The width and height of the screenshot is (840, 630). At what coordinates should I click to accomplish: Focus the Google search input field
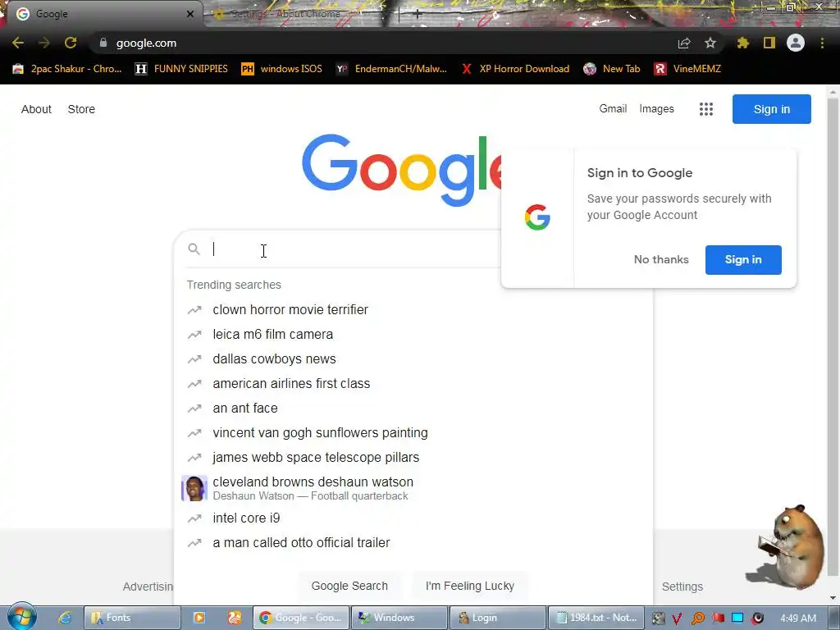pos(354,249)
